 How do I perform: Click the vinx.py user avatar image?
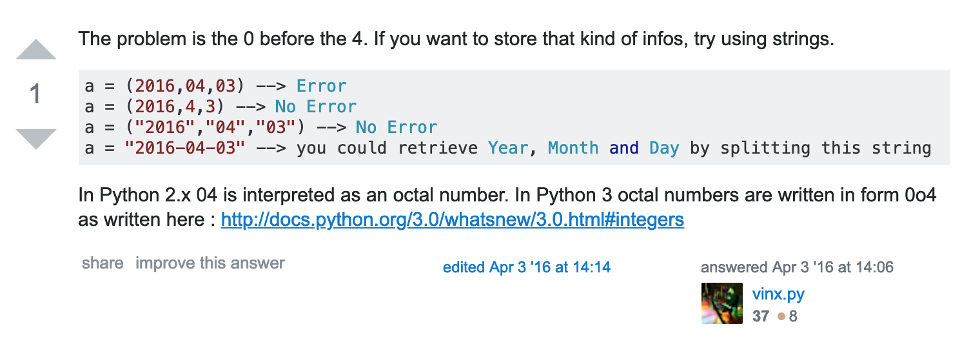click(x=721, y=303)
